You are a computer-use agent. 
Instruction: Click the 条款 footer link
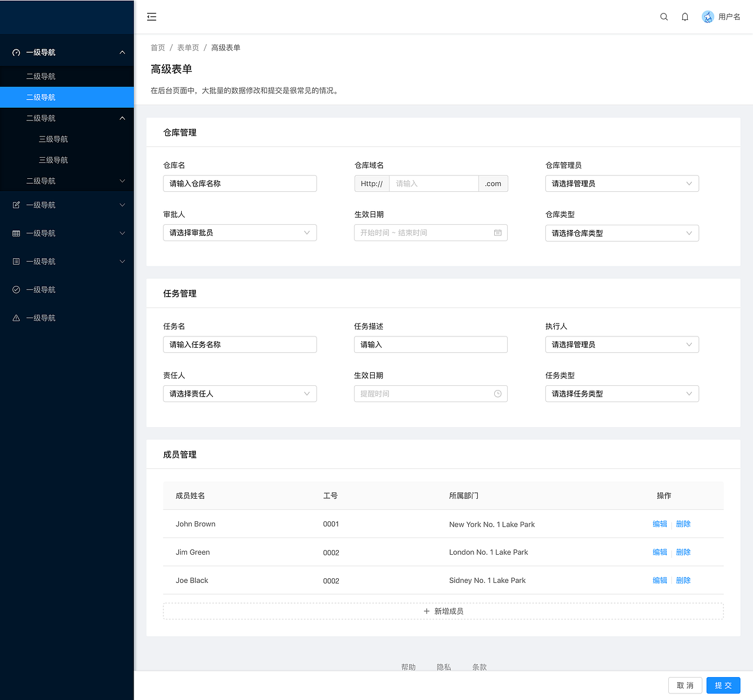(x=479, y=667)
